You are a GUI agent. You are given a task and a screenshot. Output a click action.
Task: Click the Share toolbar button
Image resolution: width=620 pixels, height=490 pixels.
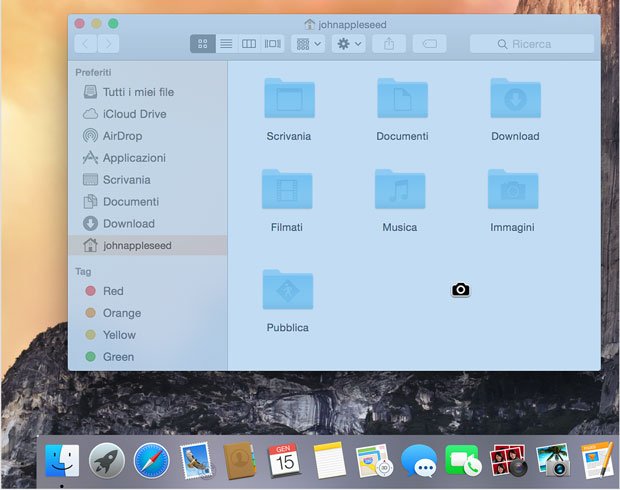click(389, 44)
